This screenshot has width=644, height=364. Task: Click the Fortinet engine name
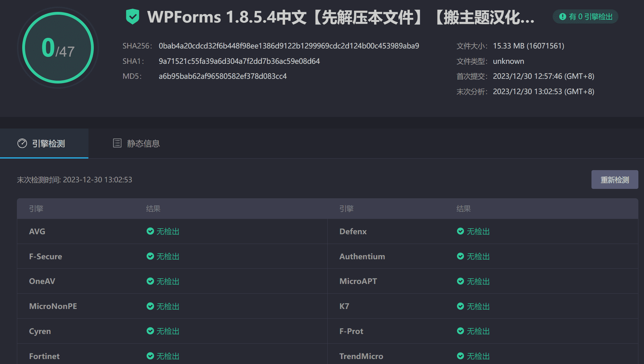pos(44,356)
